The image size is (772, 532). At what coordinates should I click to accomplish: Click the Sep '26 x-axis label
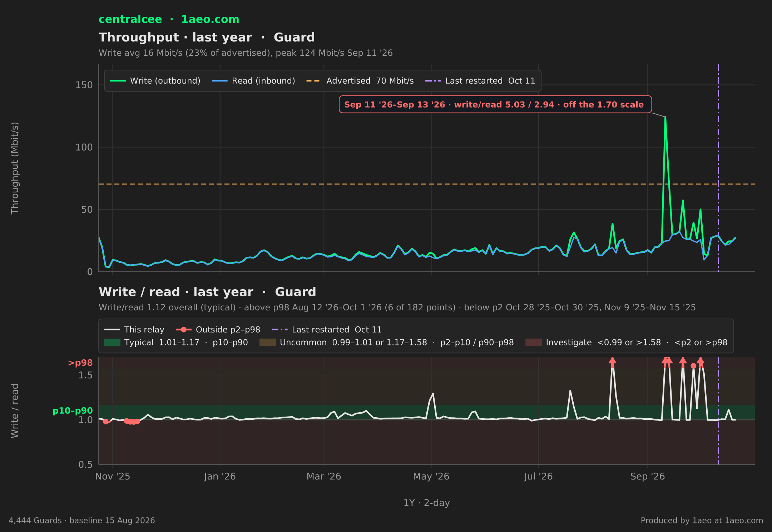tap(648, 477)
